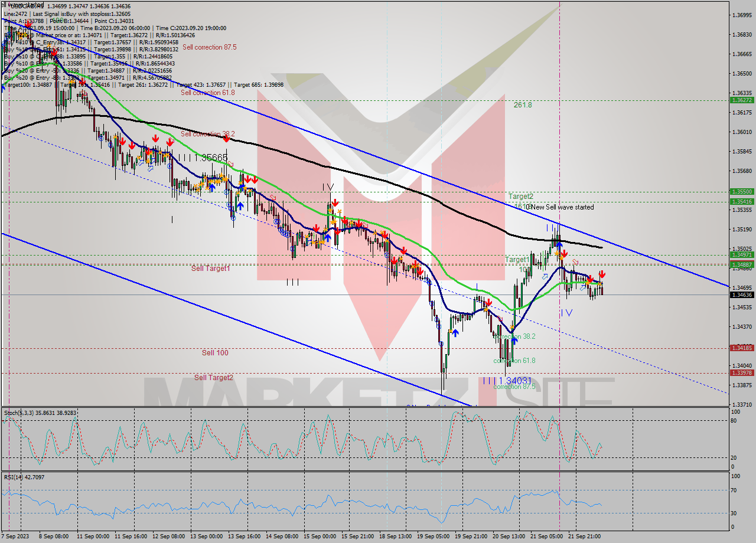Click the RSI panel's 30 level value
Image resolution: width=756 pixels, height=543 pixels.
click(x=734, y=513)
